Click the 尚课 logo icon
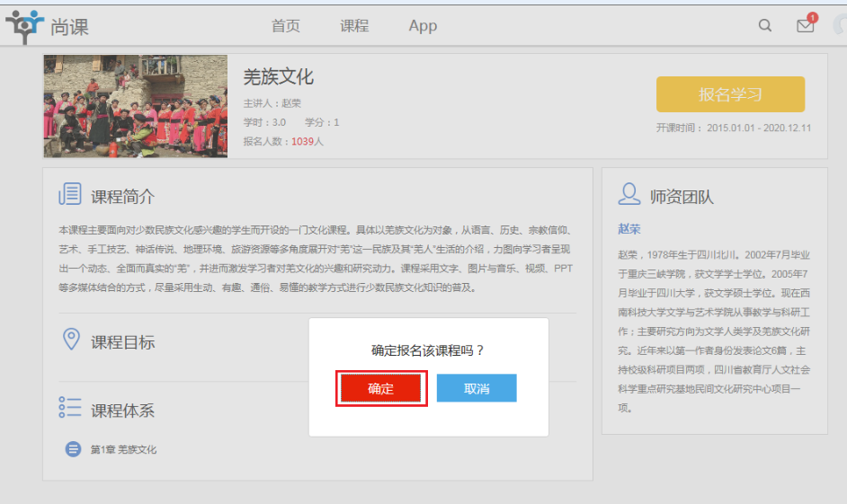847x504 pixels. 24,26
